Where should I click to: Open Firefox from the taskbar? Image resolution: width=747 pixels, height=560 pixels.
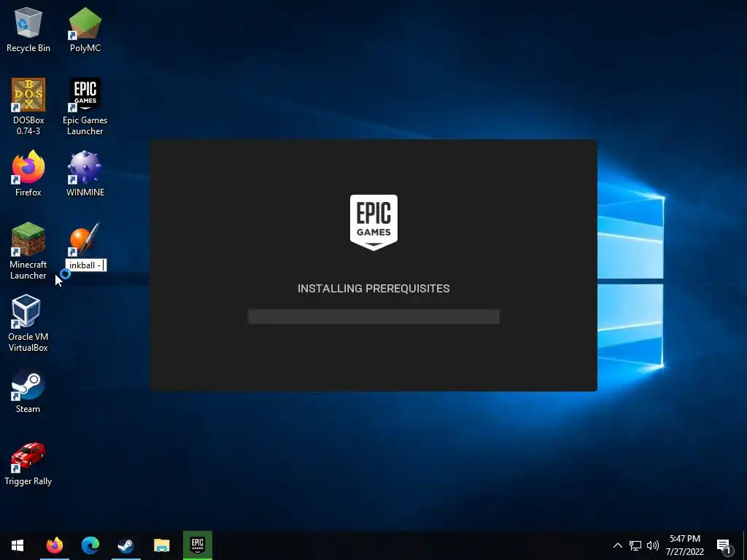click(x=54, y=545)
